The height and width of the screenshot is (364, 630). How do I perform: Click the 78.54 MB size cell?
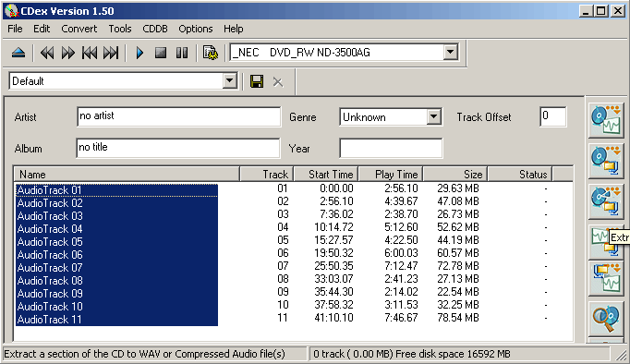click(x=458, y=318)
